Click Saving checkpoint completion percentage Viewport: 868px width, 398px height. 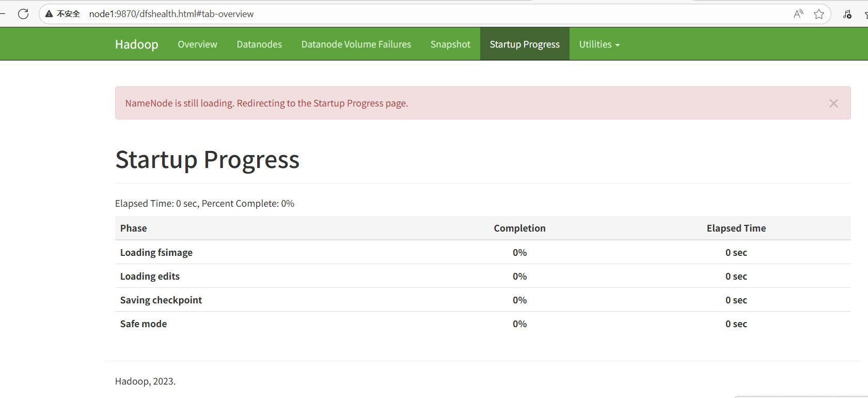[x=519, y=300]
